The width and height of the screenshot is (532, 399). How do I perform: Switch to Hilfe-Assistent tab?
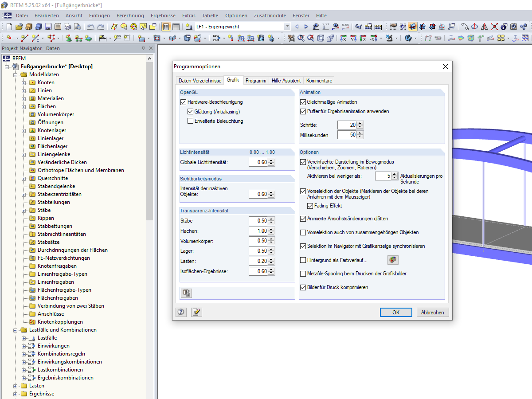(286, 81)
